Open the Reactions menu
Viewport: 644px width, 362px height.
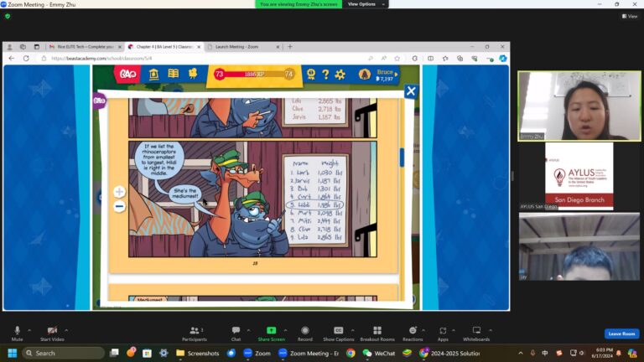click(413, 334)
